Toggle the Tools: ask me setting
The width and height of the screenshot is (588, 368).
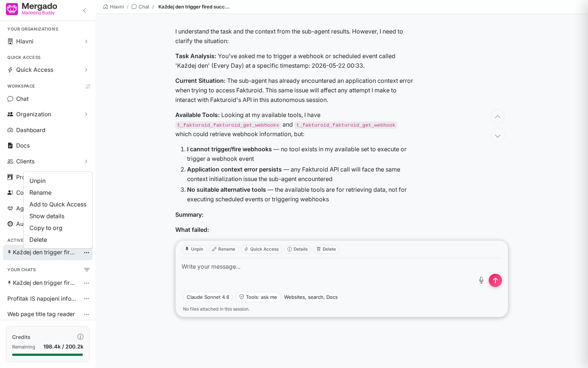[x=258, y=297]
